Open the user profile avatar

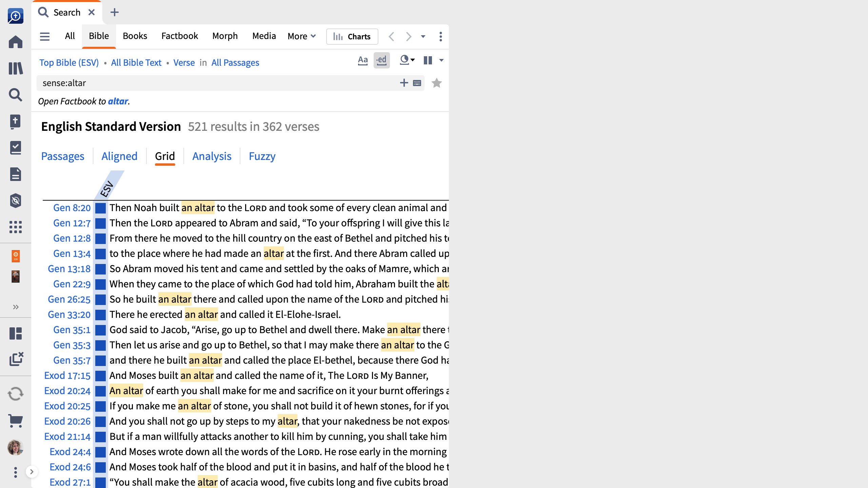(x=16, y=447)
